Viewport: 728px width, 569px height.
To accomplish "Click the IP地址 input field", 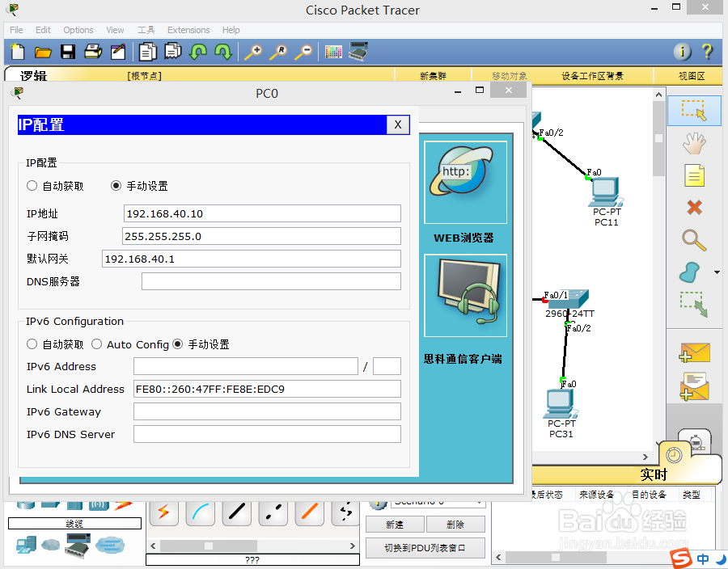I will pyautogui.click(x=262, y=214).
